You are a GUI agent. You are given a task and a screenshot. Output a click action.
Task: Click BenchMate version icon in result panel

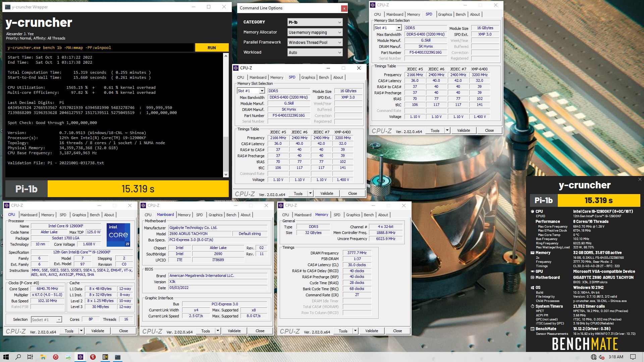click(x=532, y=329)
